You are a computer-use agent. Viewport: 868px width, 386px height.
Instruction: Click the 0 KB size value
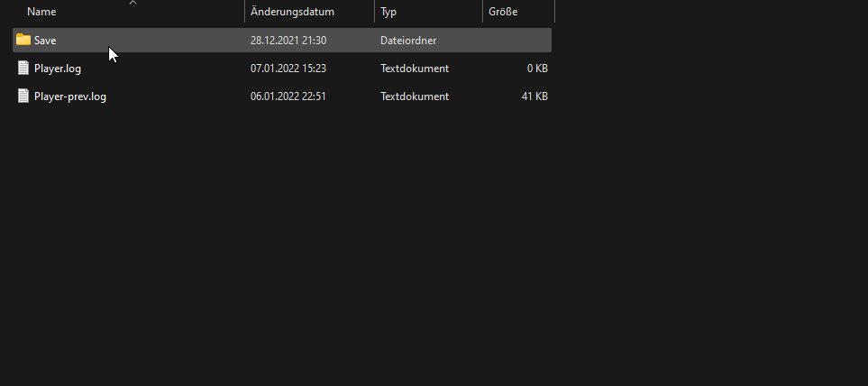tap(537, 69)
